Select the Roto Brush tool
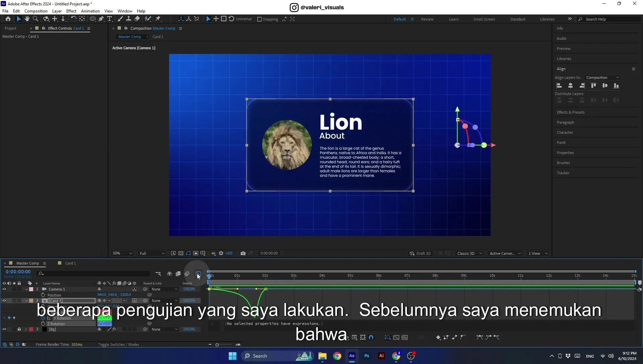Screen dimensions: 643x364 (x=148, y=19)
